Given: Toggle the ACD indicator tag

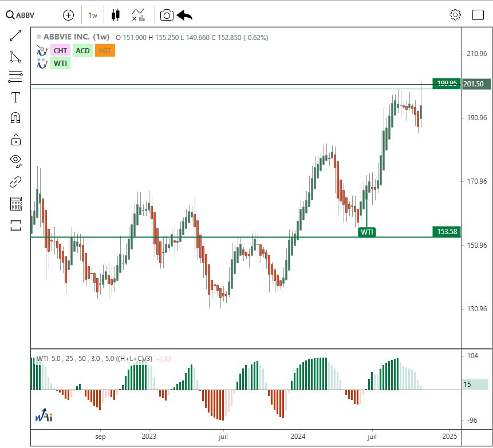Looking at the screenshot, I should (x=82, y=50).
